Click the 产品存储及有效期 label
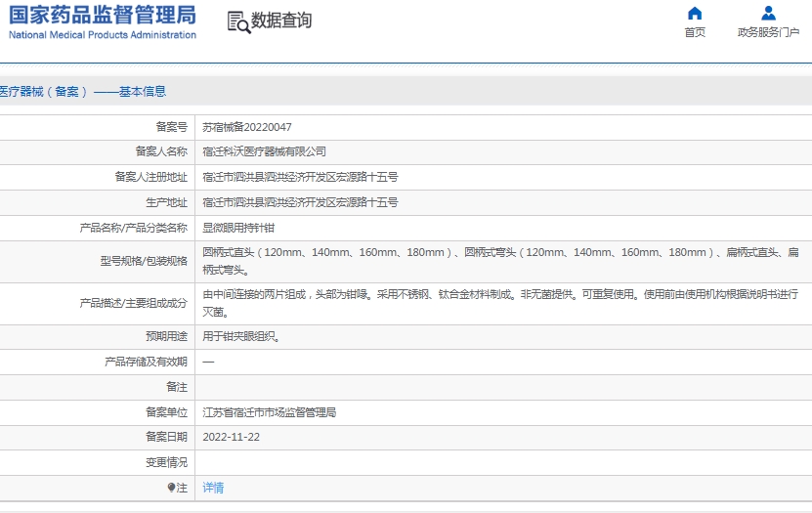Viewport: 812px width, 513px height. point(146,362)
